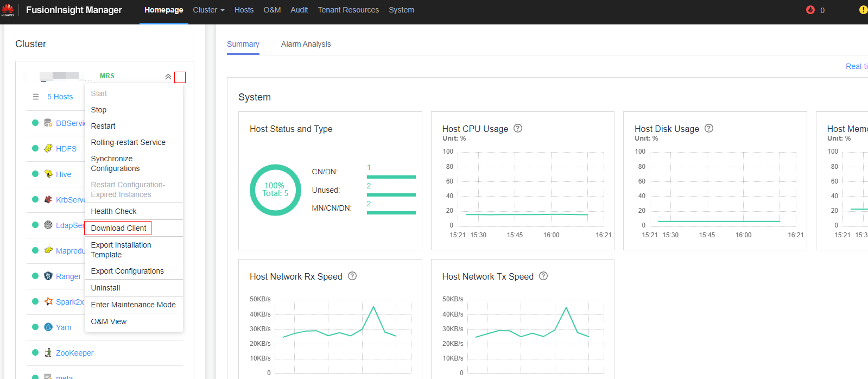Open the 5 Hosts link
The height and width of the screenshot is (379, 868).
[x=60, y=97]
